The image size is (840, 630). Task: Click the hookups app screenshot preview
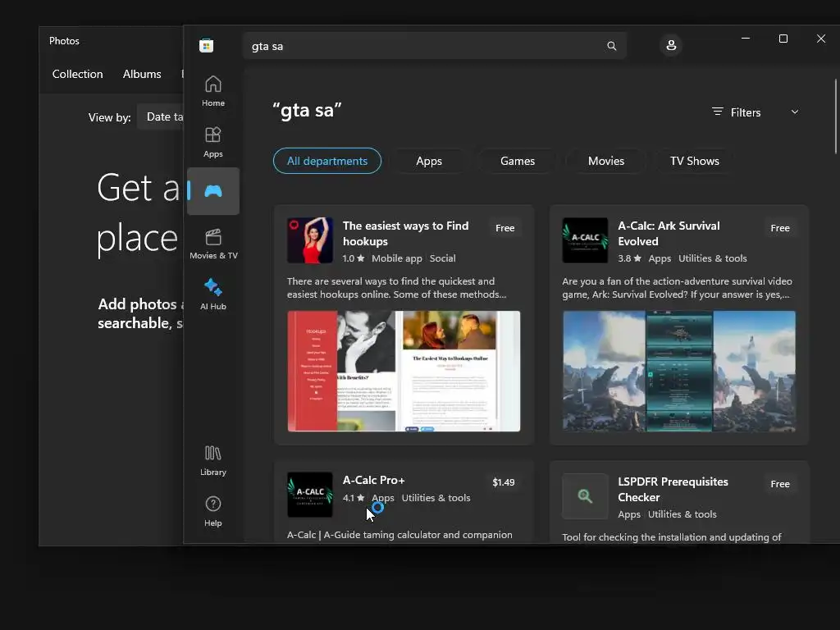click(404, 371)
